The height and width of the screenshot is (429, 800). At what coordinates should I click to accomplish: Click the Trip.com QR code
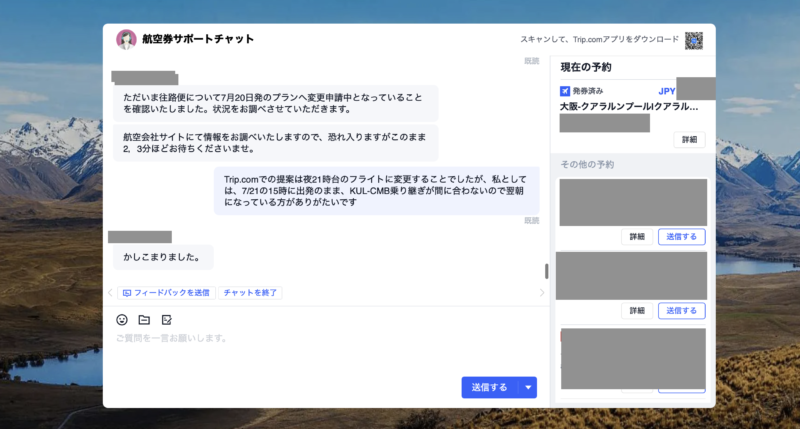click(x=694, y=40)
